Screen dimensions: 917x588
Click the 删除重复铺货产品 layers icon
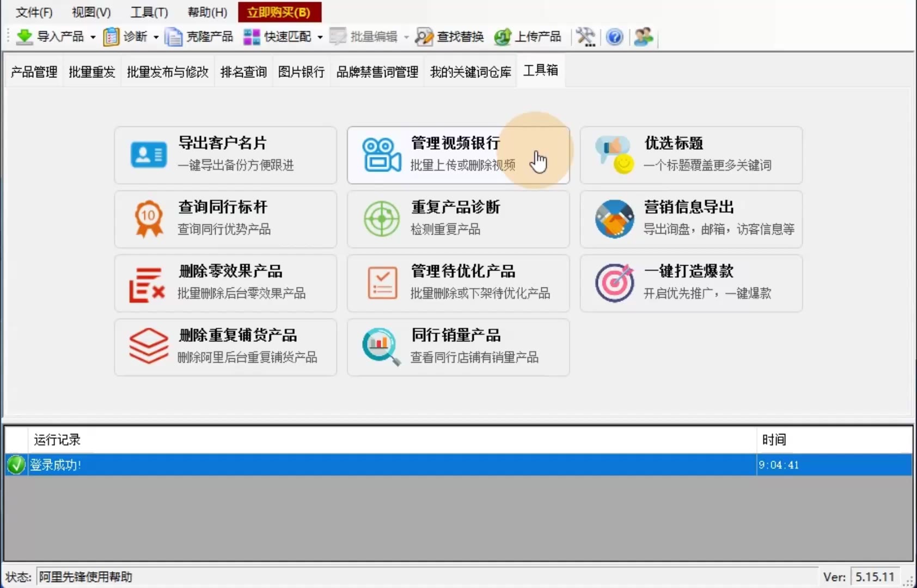point(149,346)
